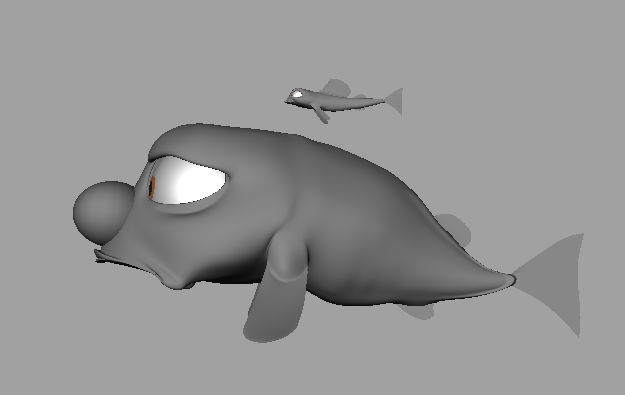Click the small fish's dorsal fin
Screen dimensions: 625x395
pyautogui.click(x=334, y=88)
